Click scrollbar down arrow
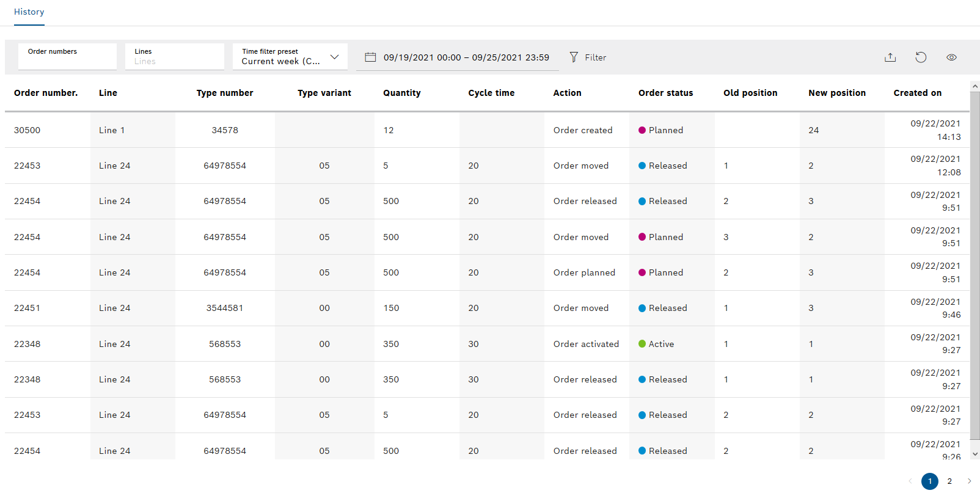The width and height of the screenshot is (980, 493). pyautogui.click(x=975, y=454)
